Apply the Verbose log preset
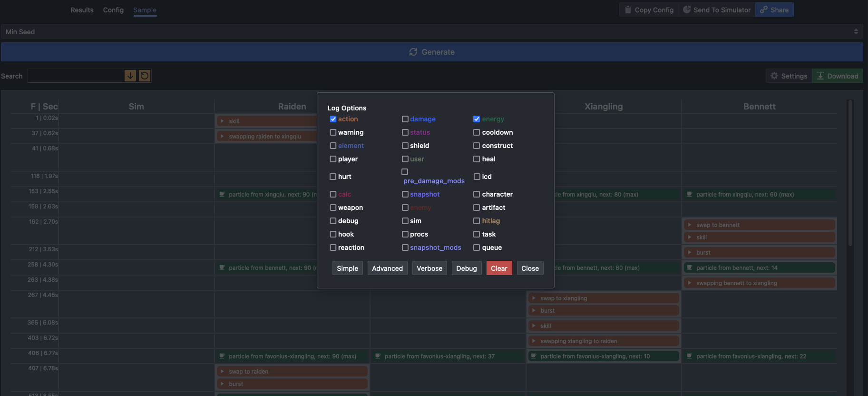The width and height of the screenshot is (868, 396). pyautogui.click(x=429, y=268)
